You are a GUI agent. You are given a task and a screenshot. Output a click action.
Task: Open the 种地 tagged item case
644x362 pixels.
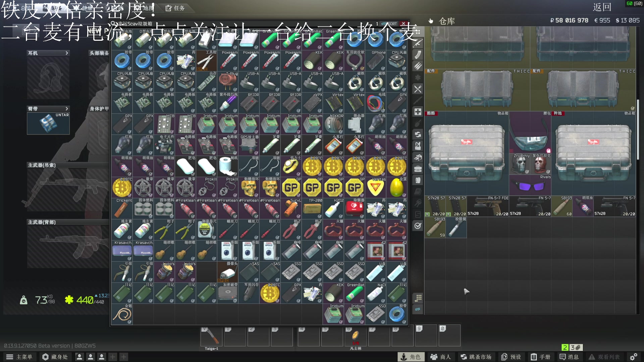[x=593, y=154]
